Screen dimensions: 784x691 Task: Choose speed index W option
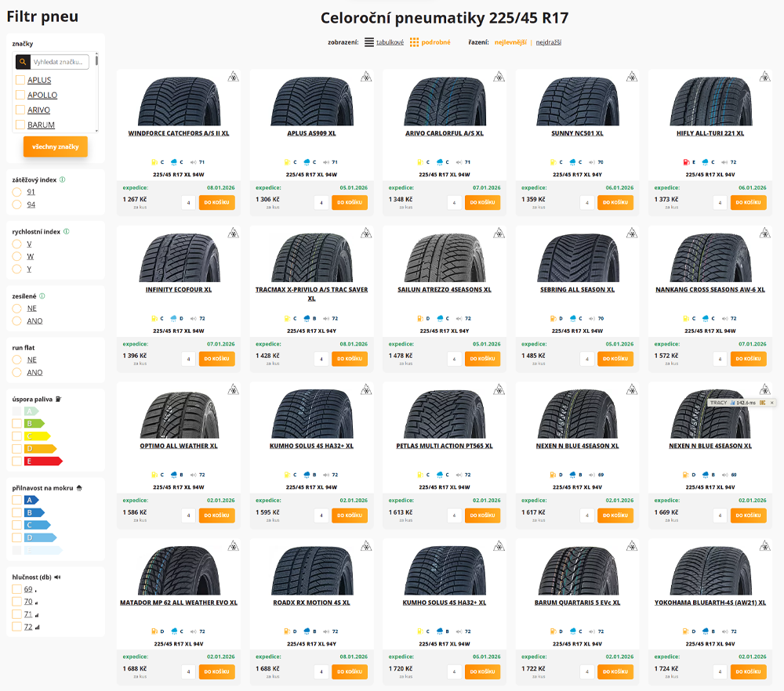(16, 256)
